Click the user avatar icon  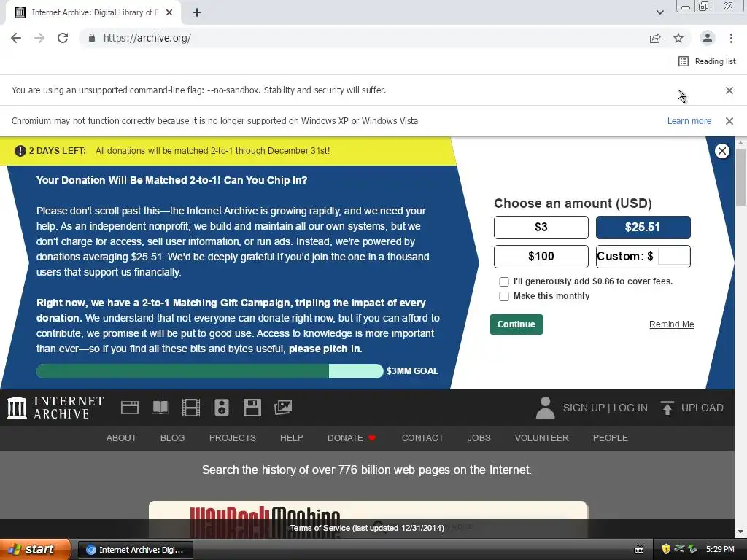[x=545, y=408]
